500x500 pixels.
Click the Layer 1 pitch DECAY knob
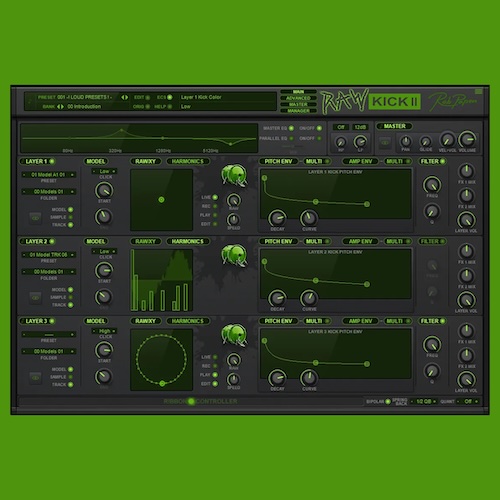pyautogui.click(x=277, y=218)
